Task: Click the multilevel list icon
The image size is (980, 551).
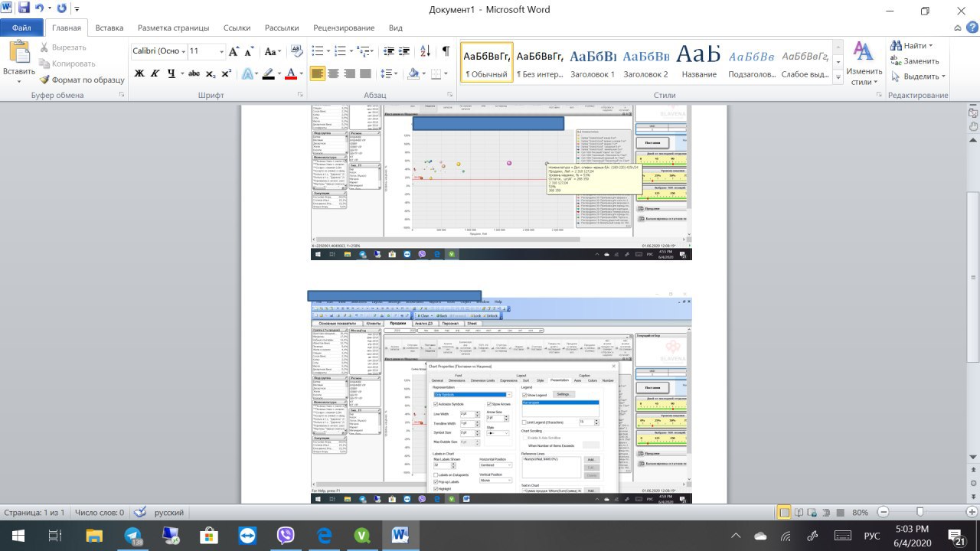Action: click(364, 52)
